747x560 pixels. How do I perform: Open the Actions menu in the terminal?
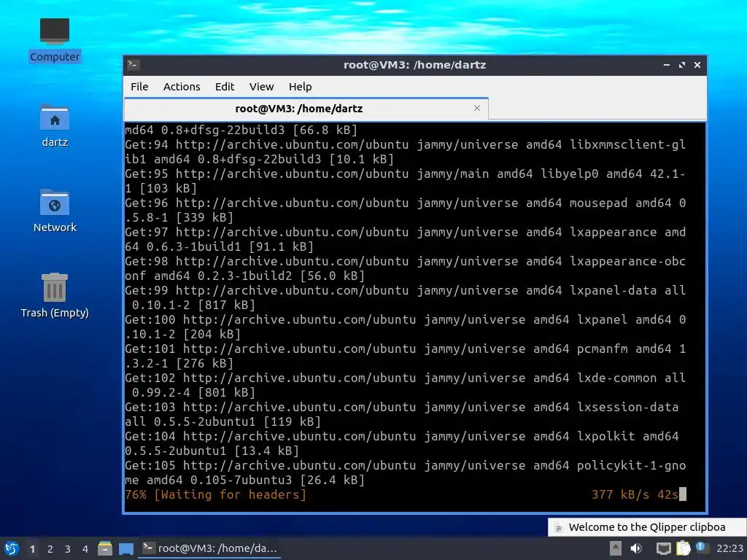pos(182,87)
